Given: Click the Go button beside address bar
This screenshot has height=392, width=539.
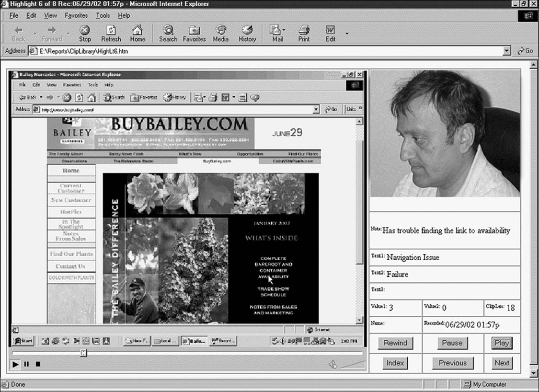Looking at the screenshot, I should (x=525, y=51).
